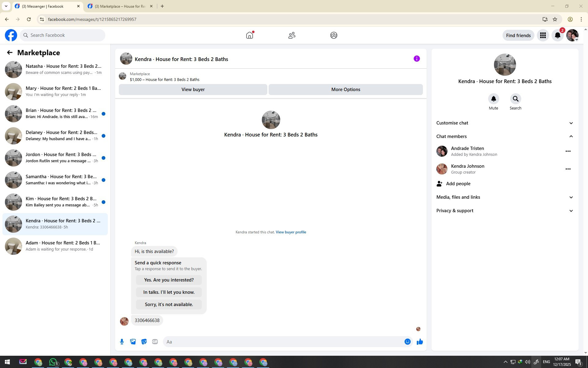
Task: Open the Groups icon in top nav
Action: (x=334, y=35)
